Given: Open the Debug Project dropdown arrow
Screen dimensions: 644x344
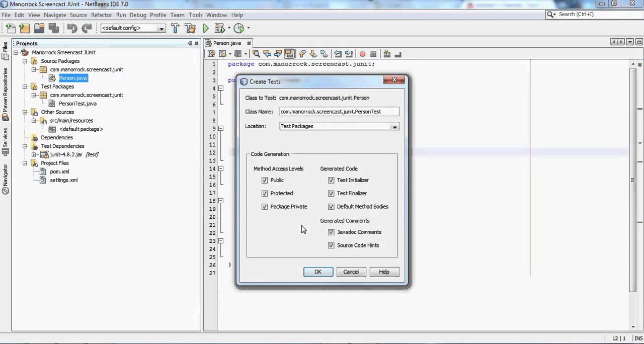Looking at the screenshot, I should (x=229, y=29).
